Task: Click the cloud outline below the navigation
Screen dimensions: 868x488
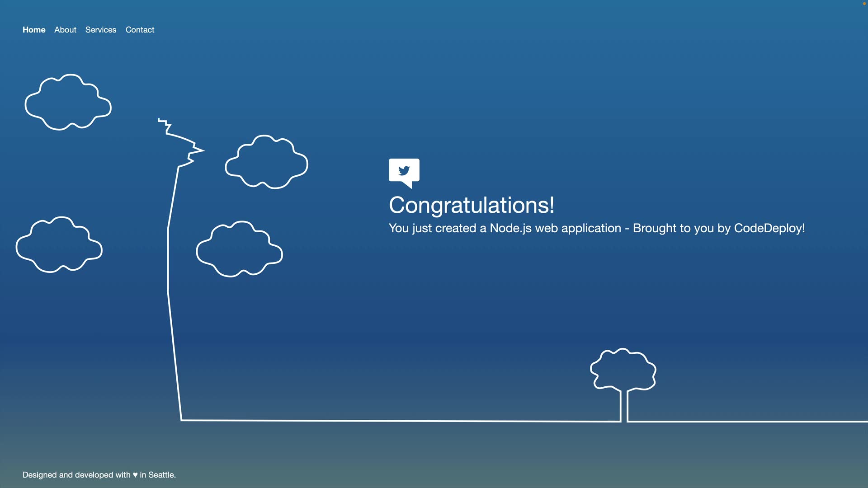Action: pyautogui.click(x=68, y=103)
